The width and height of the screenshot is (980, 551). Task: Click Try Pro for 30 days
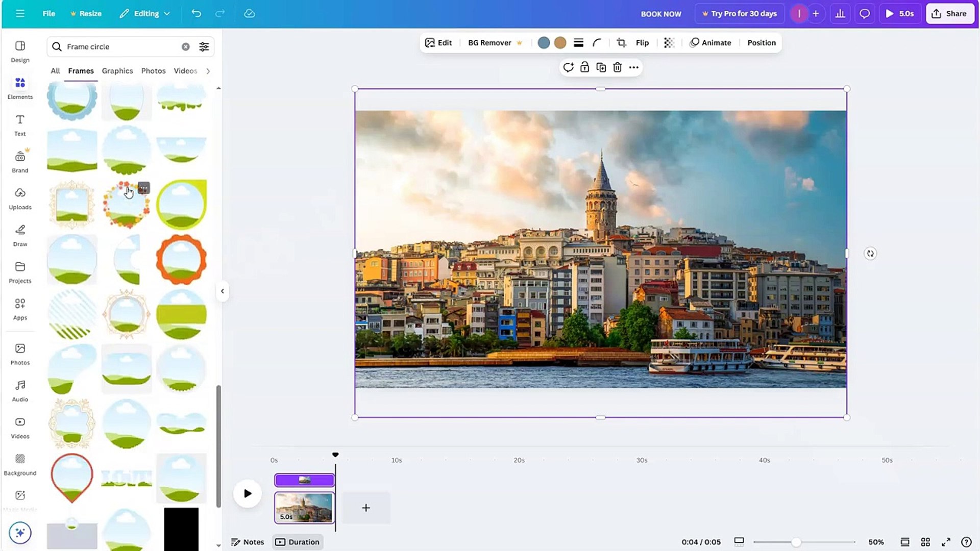tap(739, 13)
